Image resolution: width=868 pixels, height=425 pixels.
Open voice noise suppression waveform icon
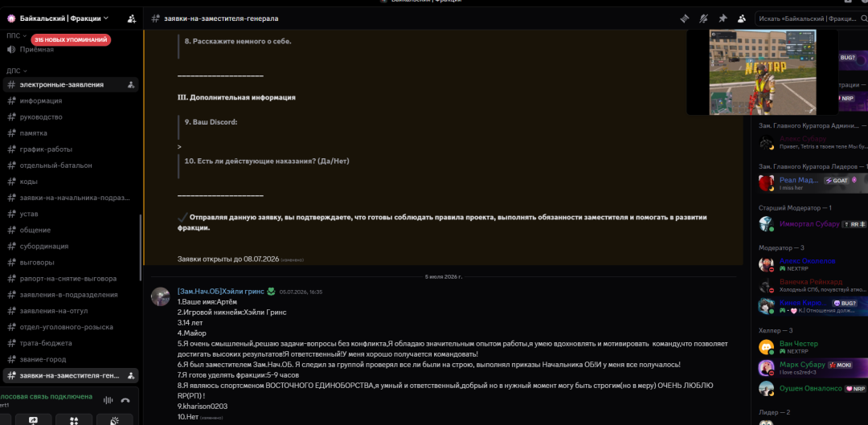108,401
